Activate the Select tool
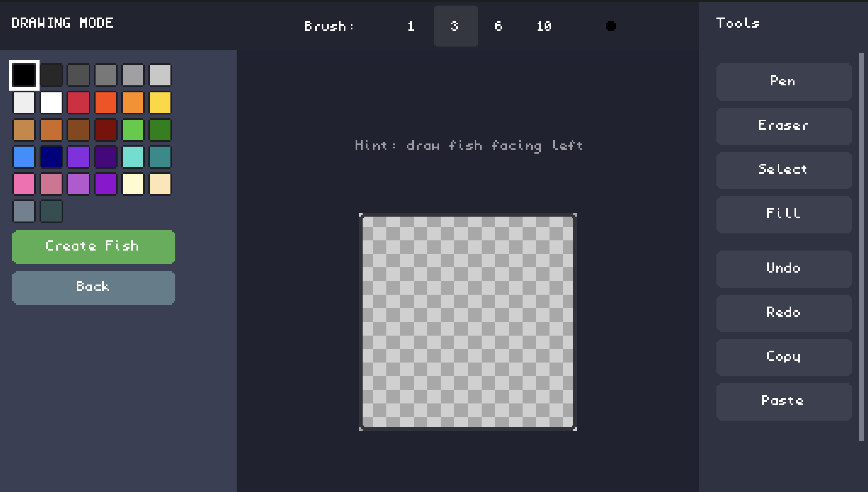The width and height of the screenshot is (868, 492). click(784, 170)
